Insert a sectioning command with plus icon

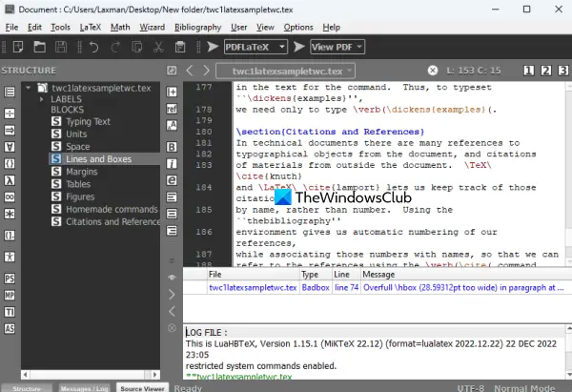172,92
